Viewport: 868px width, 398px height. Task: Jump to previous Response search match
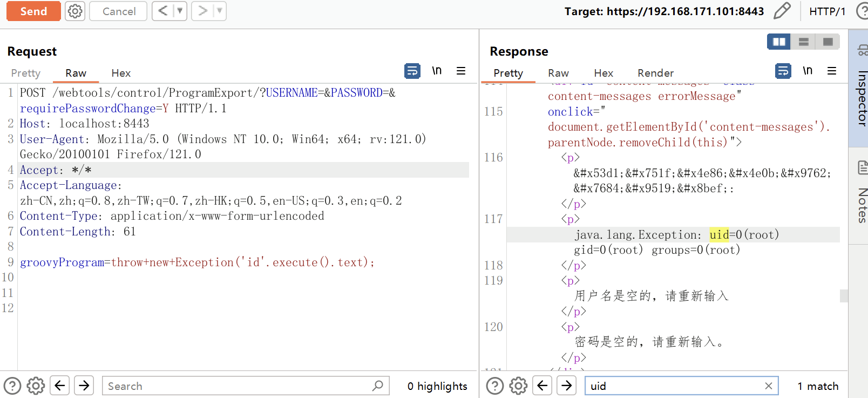[542, 386]
